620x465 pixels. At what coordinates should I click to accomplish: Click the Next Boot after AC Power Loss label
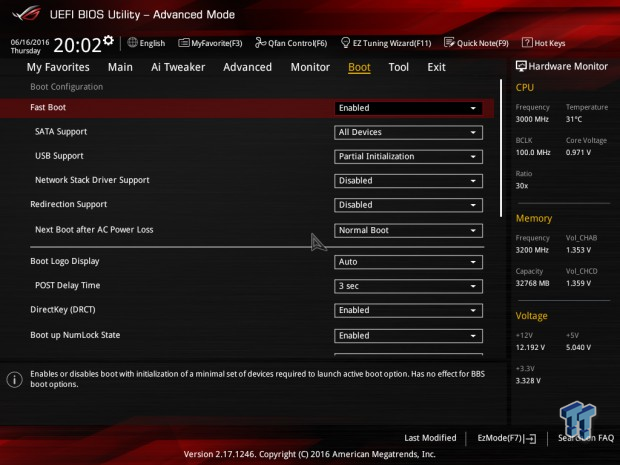94,230
